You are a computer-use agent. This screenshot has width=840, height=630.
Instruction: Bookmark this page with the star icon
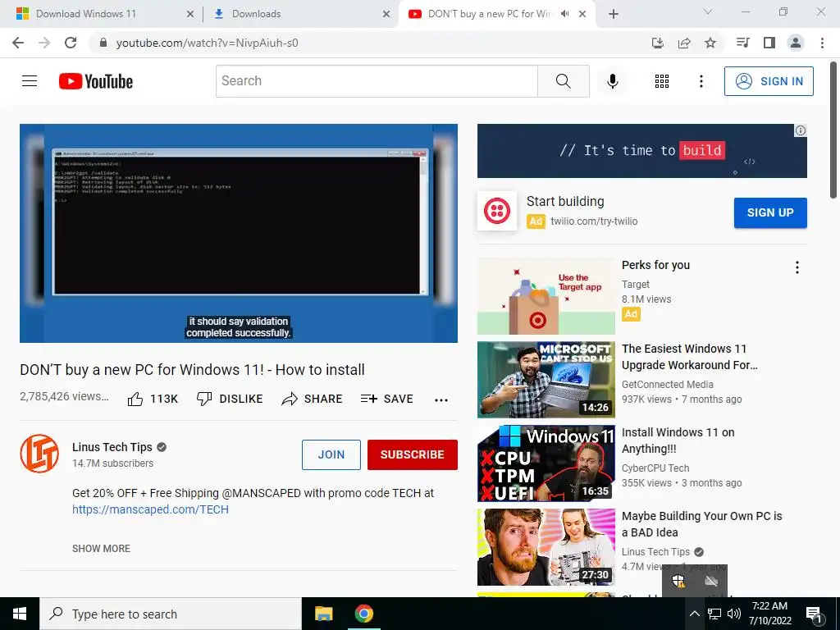tap(710, 43)
